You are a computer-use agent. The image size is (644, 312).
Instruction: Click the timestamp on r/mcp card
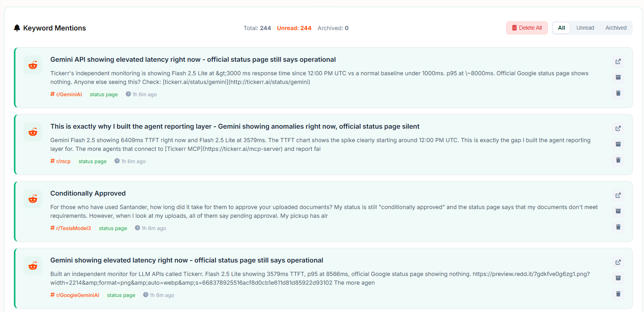(130, 161)
